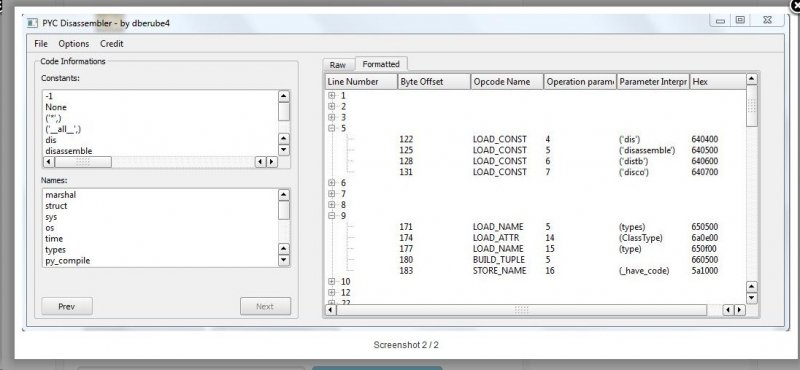This screenshot has width=800, height=370.
Task: Select the LOAD_ATTR row
Action: tap(536, 238)
